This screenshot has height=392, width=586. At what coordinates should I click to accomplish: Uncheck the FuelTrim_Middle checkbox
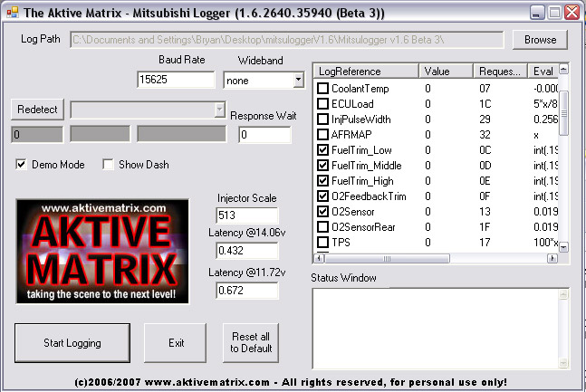(322, 165)
